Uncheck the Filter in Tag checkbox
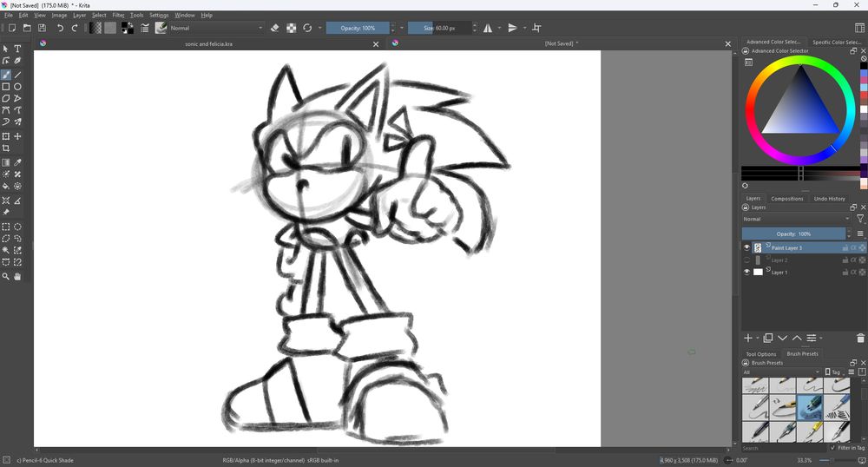Viewport: 868px width, 467px height. click(832, 448)
